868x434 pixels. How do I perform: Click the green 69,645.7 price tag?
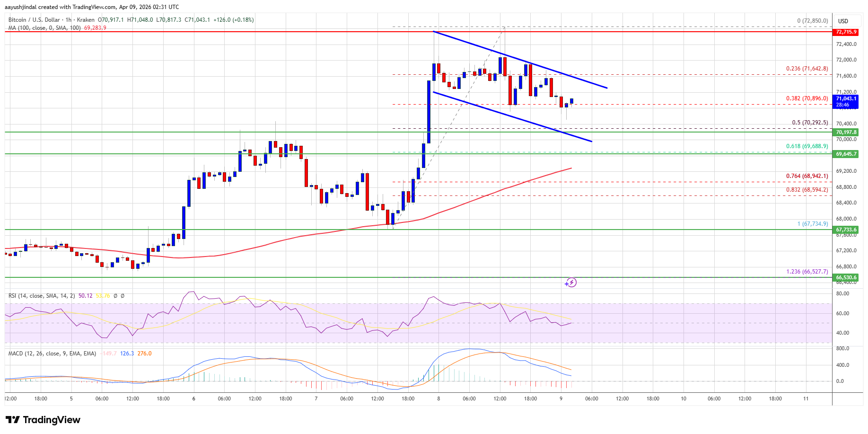click(x=846, y=154)
